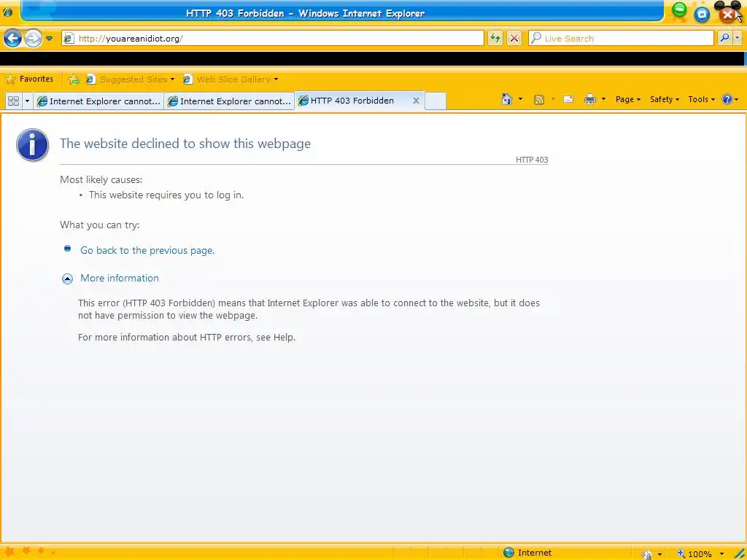Viewport: 747px width, 560px height.
Task: Click Go back to the previous page link
Action: (x=147, y=250)
